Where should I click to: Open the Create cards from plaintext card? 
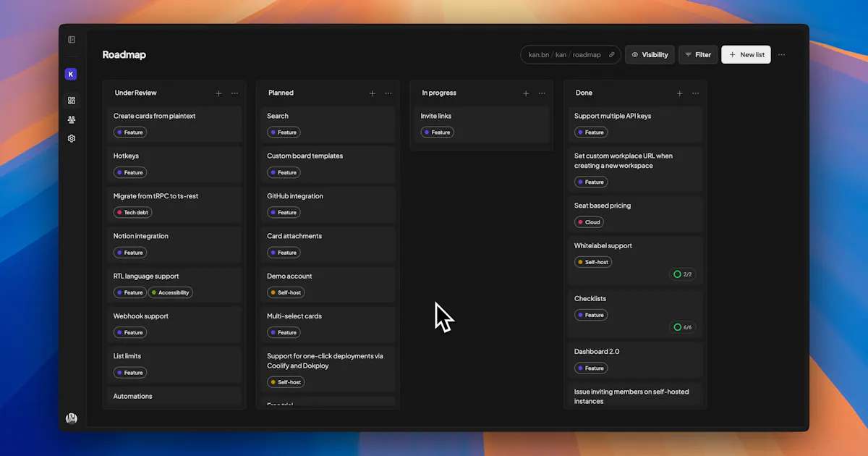coord(174,124)
